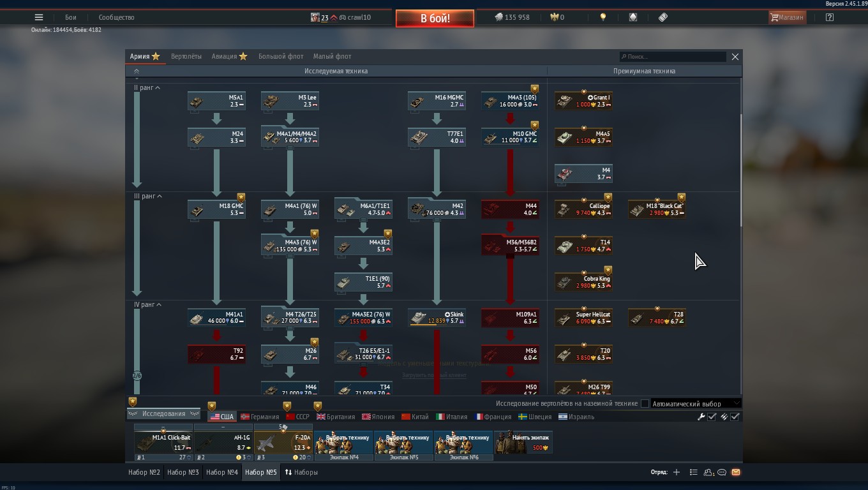Select the M42 vehicle card
Viewport: 868px width, 490px height.
pyautogui.click(x=437, y=209)
